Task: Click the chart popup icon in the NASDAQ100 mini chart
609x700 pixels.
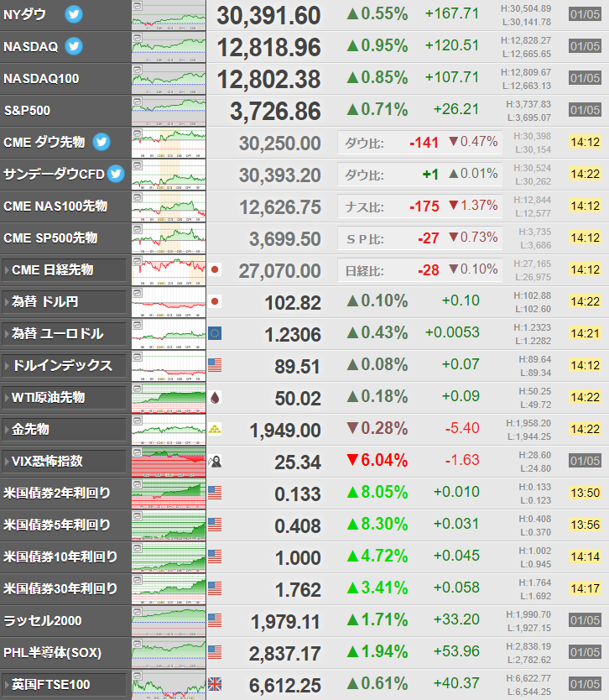Action: (138, 71)
